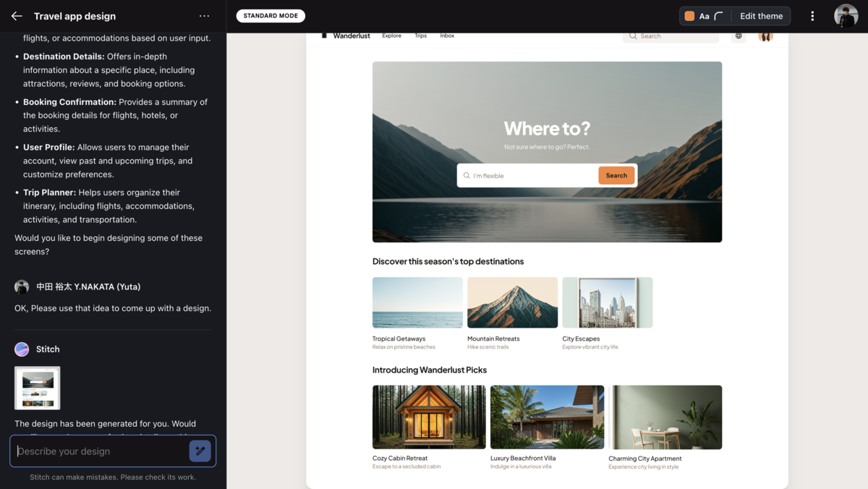Open the Tropical Getaways image
This screenshot has width=868, height=489.
(417, 302)
